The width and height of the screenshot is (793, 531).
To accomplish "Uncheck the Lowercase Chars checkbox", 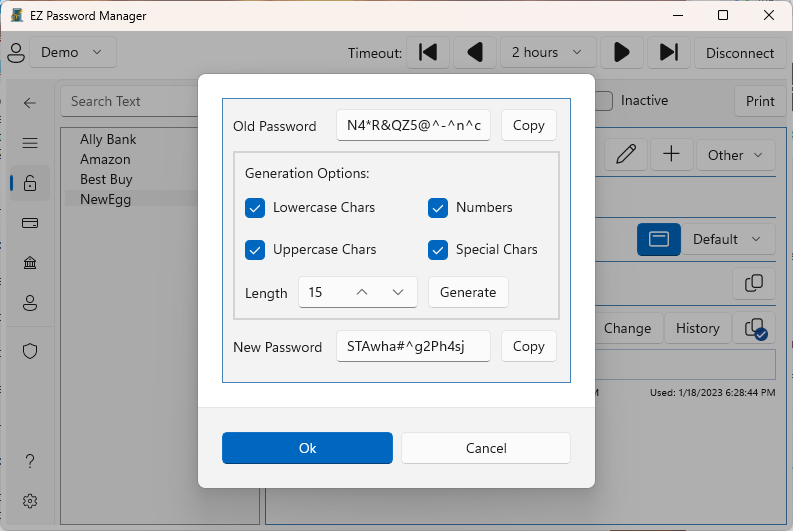I will (x=254, y=208).
